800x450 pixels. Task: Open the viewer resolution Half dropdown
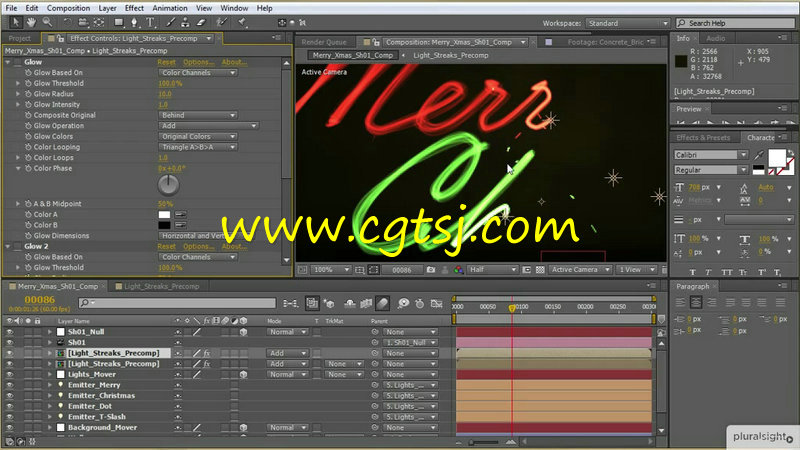493,269
